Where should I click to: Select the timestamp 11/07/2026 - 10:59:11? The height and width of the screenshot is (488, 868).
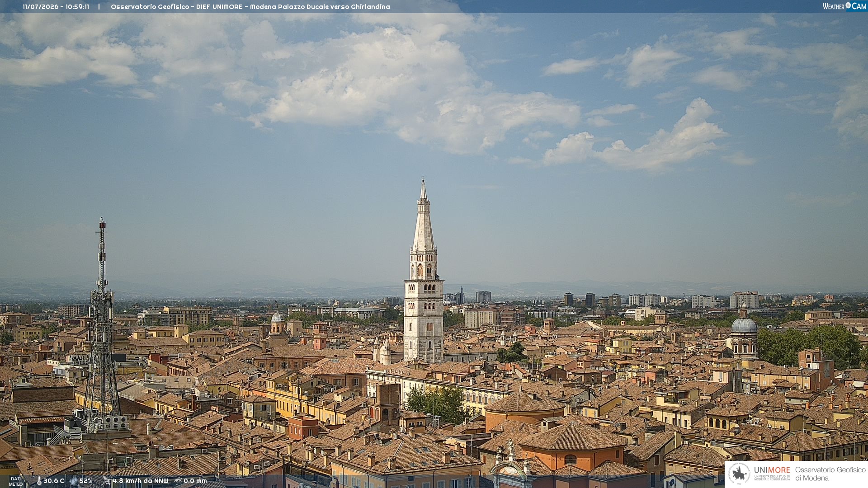56,7
